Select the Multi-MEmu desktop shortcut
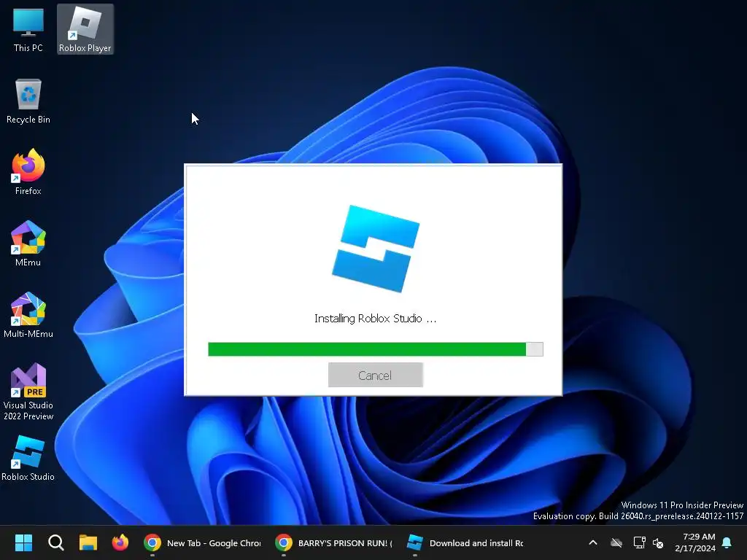The height and width of the screenshot is (560, 747). [28, 315]
